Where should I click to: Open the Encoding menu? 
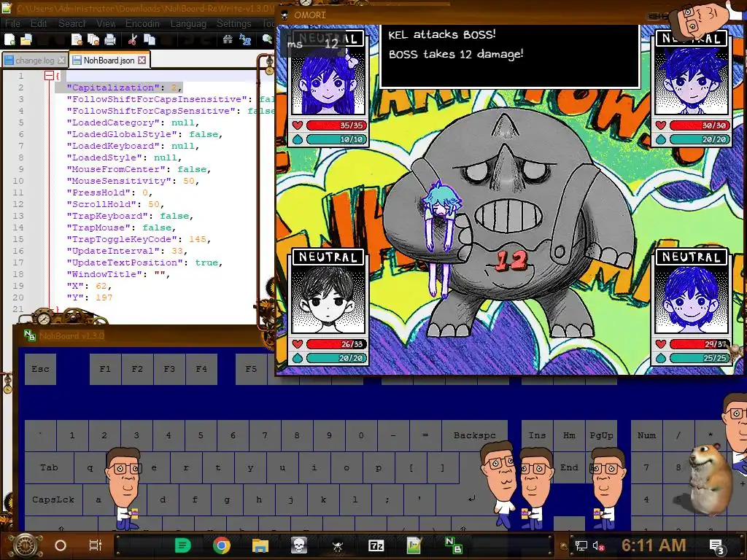(142, 23)
